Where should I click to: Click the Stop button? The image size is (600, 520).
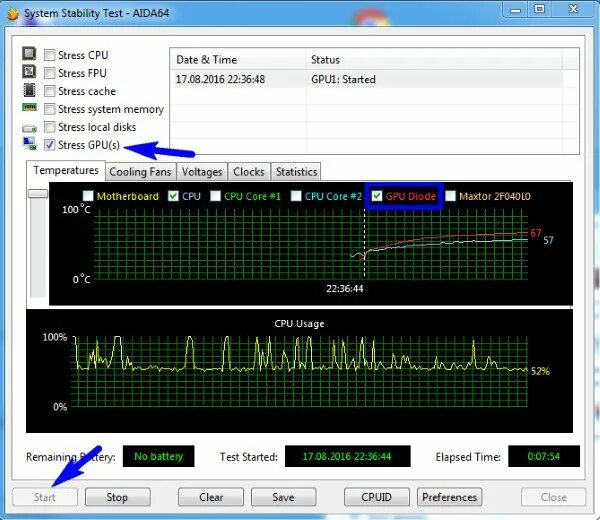point(117,497)
